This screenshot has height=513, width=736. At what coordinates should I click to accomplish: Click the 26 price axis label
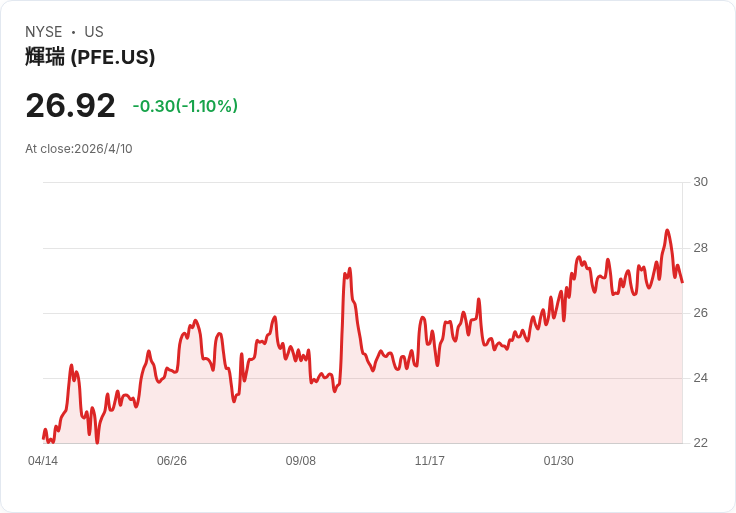[x=700, y=313]
